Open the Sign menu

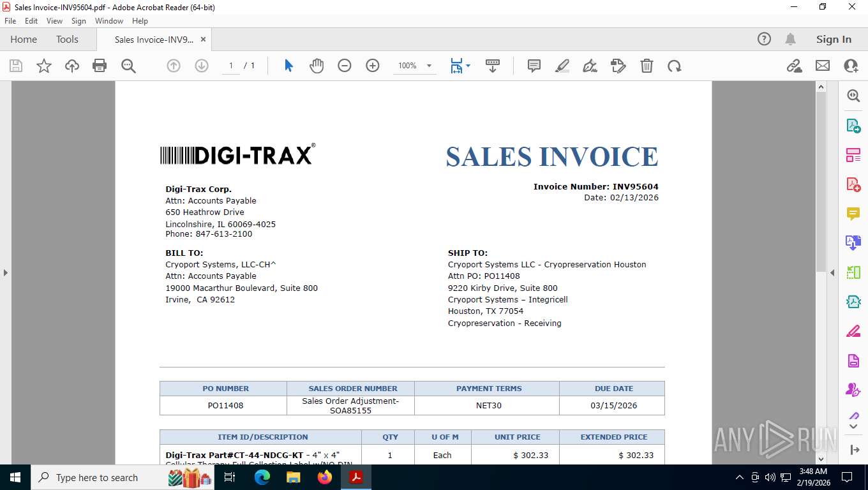click(x=79, y=21)
